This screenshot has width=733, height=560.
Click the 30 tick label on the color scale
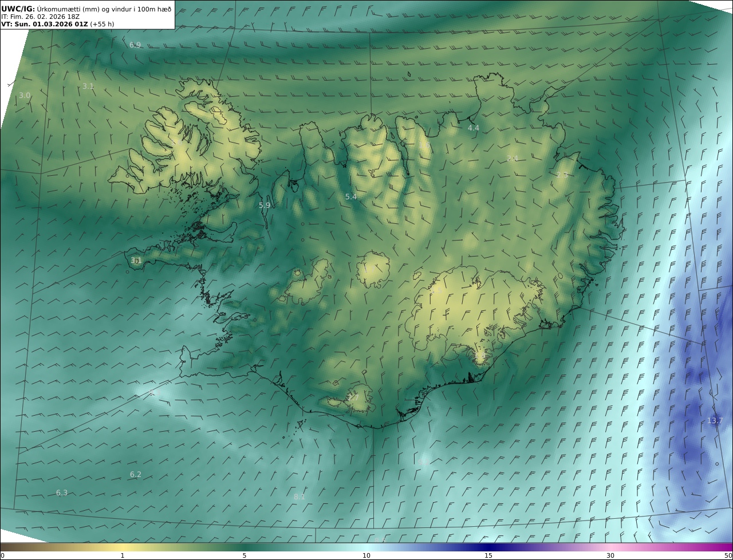(x=610, y=555)
